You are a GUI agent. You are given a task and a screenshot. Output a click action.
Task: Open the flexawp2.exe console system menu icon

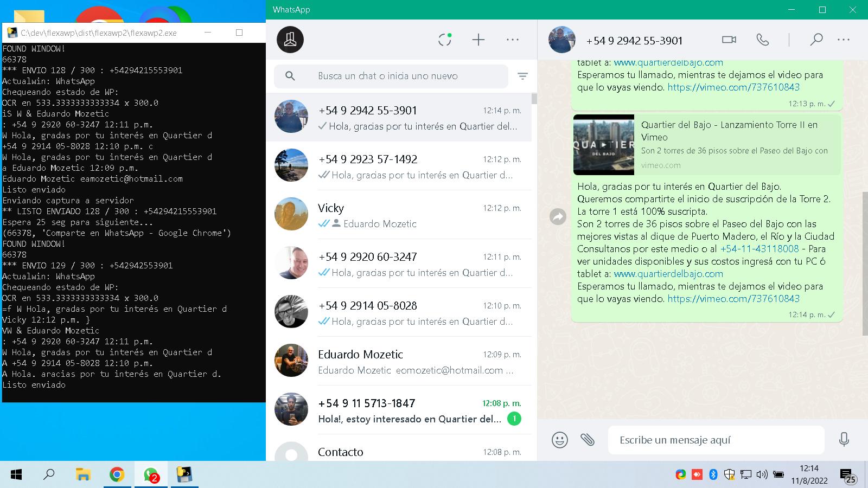[x=12, y=33]
